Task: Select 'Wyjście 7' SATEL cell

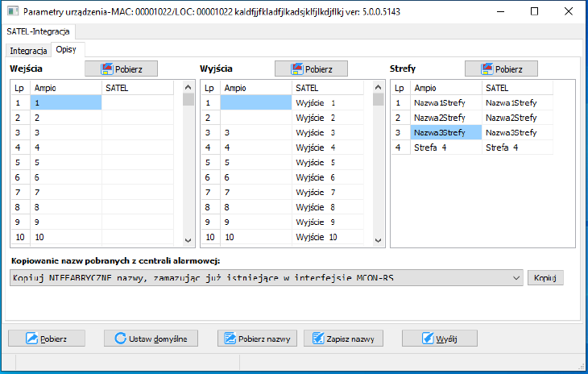Action: coord(327,192)
